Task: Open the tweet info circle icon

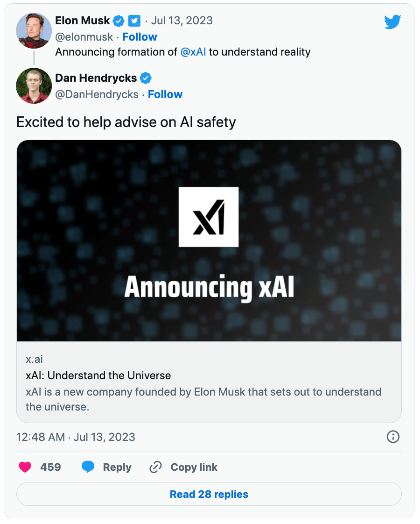Action: tap(393, 437)
